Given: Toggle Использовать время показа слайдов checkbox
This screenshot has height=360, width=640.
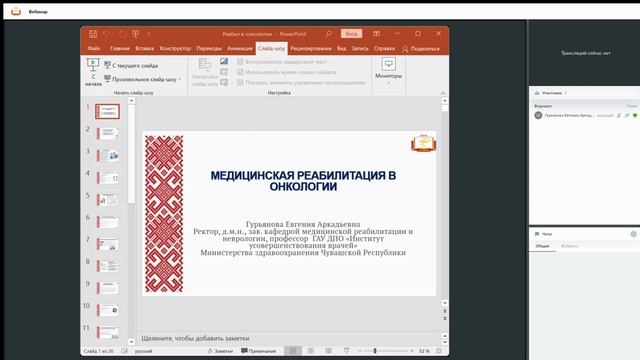Looking at the screenshot, I should (240, 72).
